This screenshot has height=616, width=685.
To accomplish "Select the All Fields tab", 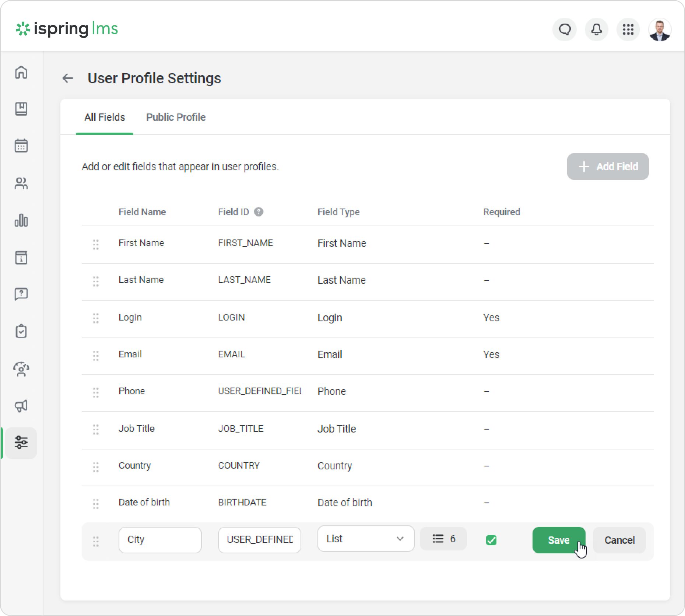I will click(105, 117).
